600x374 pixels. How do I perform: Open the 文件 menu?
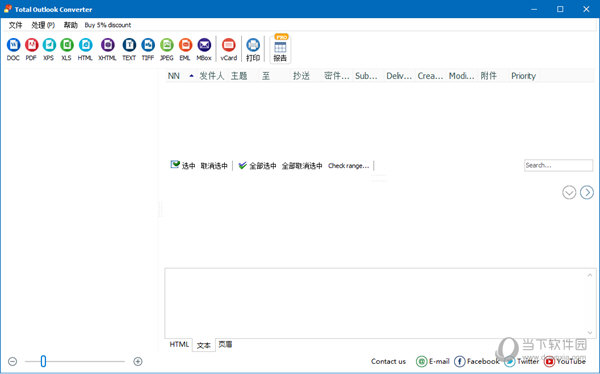(x=15, y=25)
